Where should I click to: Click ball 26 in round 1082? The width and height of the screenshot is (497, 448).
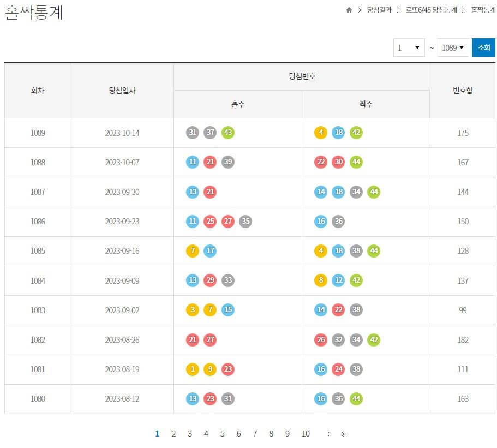coord(321,339)
